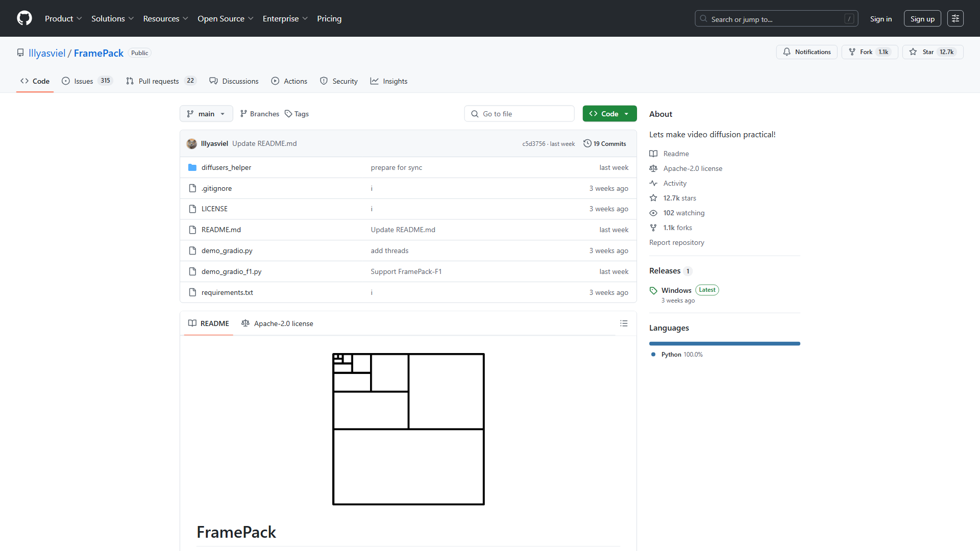Expand the Open Source menu
The image size is (980, 551).
coord(226,18)
